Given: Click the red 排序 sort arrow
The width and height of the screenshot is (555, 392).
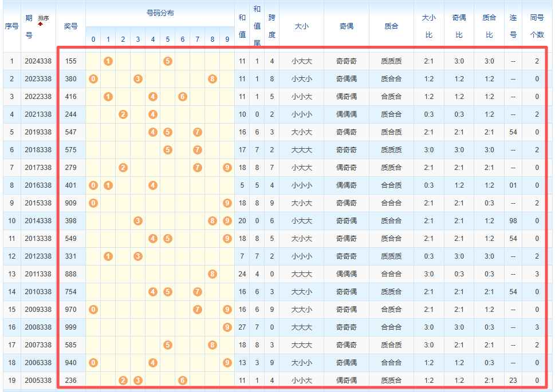Looking at the screenshot, I should (x=41, y=23).
